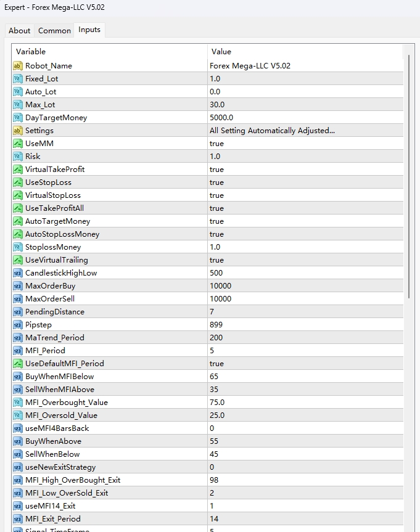420x532 pixels.
Task: Click the icon beside DayTargetMoney
Action: pyautogui.click(x=18, y=117)
